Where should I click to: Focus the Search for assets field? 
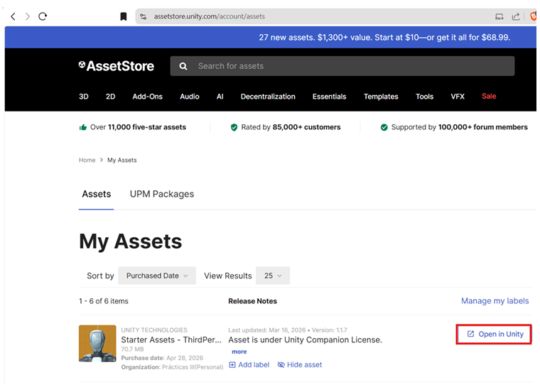pyautogui.click(x=342, y=66)
